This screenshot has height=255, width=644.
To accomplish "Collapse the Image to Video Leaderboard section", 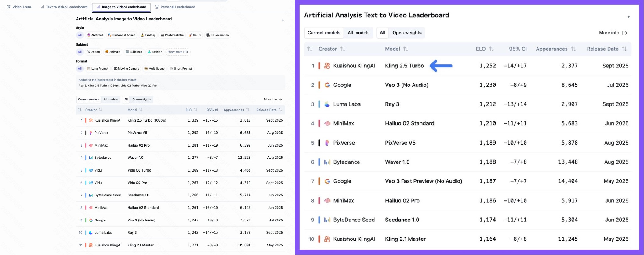I will (x=283, y=20).
